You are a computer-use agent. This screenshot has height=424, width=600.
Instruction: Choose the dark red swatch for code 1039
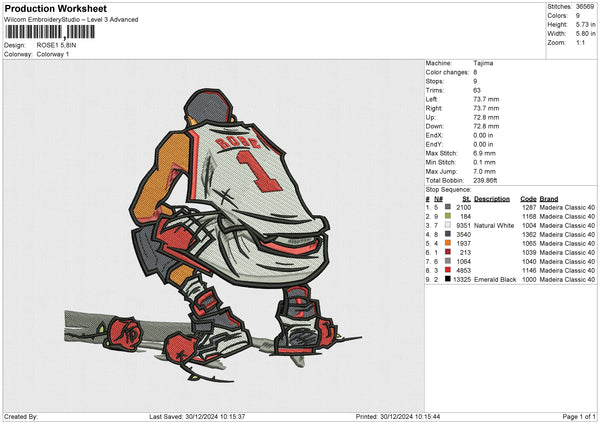448,252
